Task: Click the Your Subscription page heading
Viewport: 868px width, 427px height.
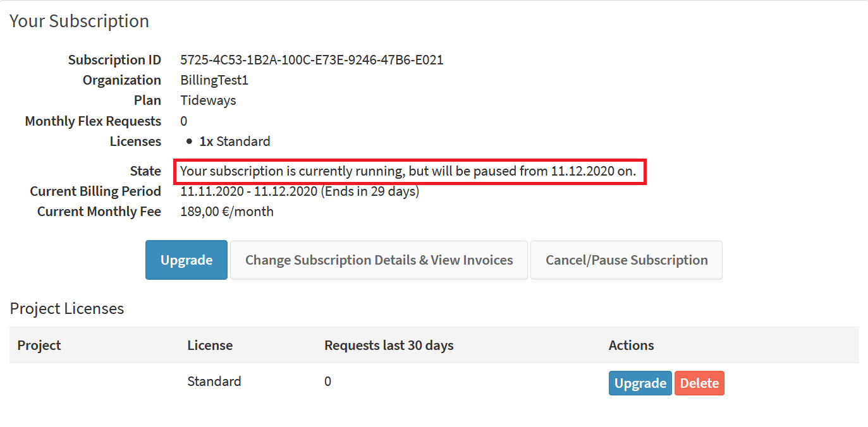Action: point(79,21)
